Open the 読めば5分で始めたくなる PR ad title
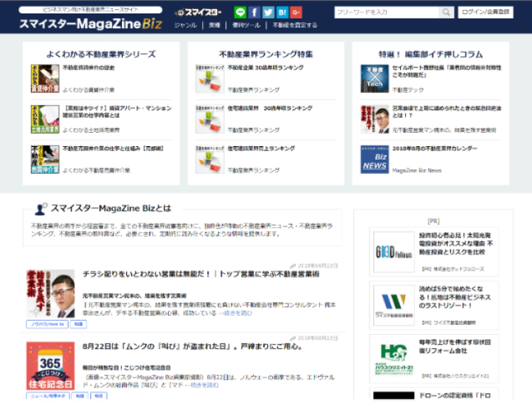 pos(455,297)
